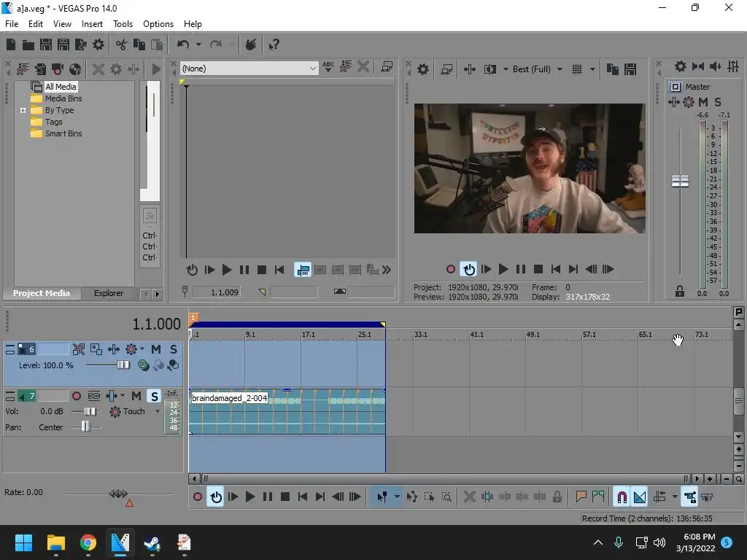Click the Arm for Record button on track 7
The image size is (747, 560).
pyautogui.click(x=77, y=396)
